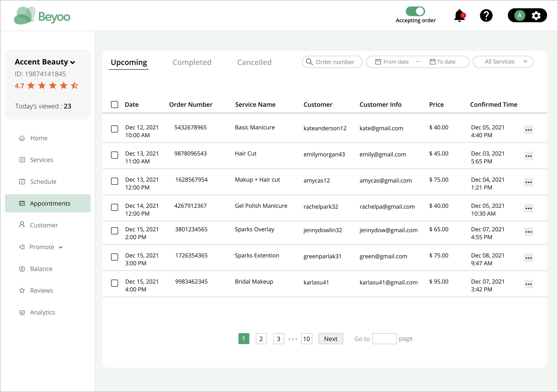Click the Analytics chart icon
This screenshot has height=392, width=558.
(22, 313)
